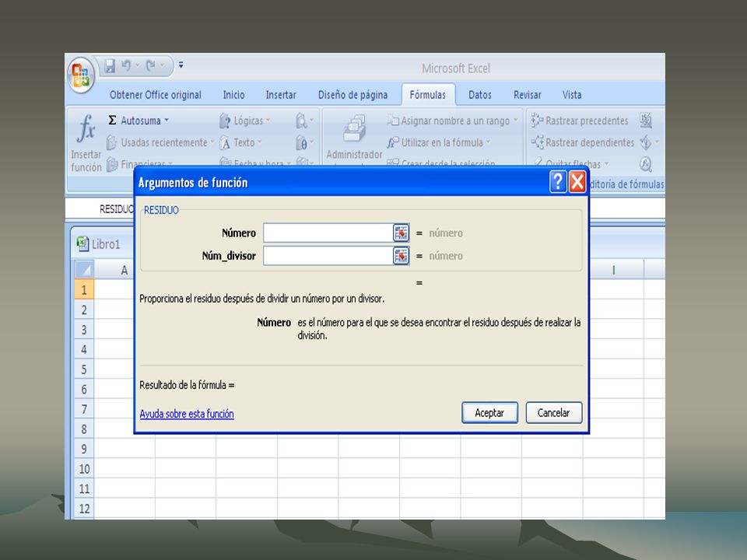The image size is (747, 560).
Task: Open the Quick Access Toolbar customize arrow
Action: click(181, 65)
